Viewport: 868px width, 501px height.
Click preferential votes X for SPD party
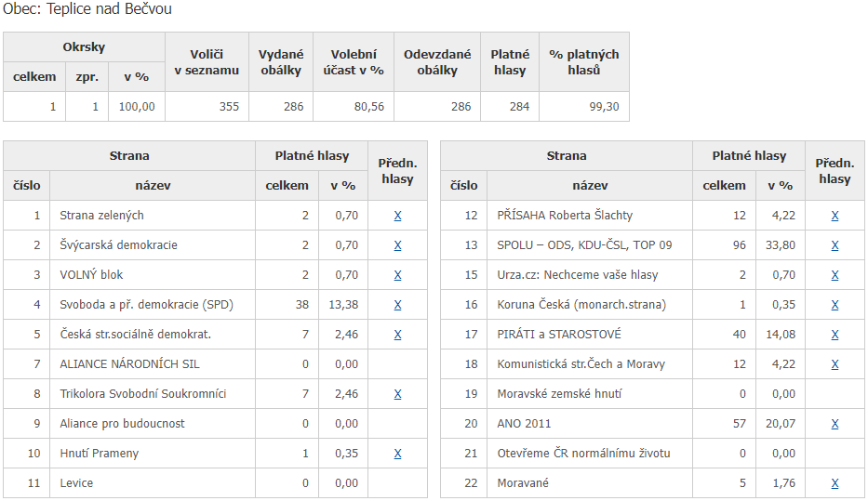[x=397, y=305]
